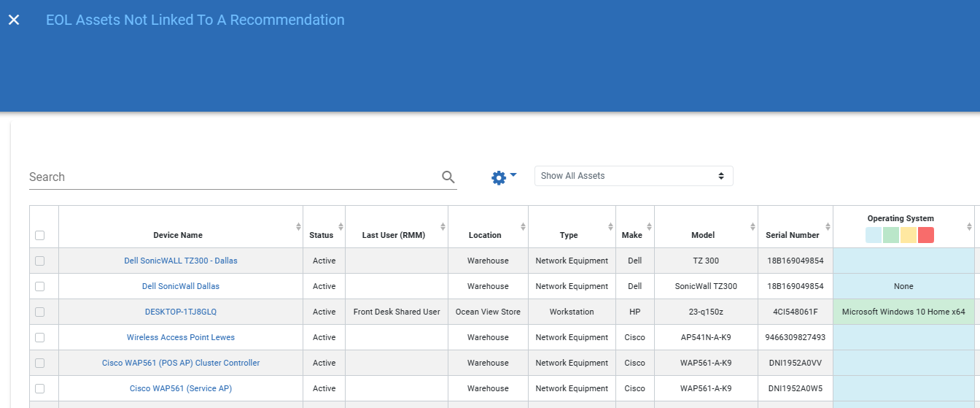
Task: Select serial number 9466309827493
Action: [796, 337]
